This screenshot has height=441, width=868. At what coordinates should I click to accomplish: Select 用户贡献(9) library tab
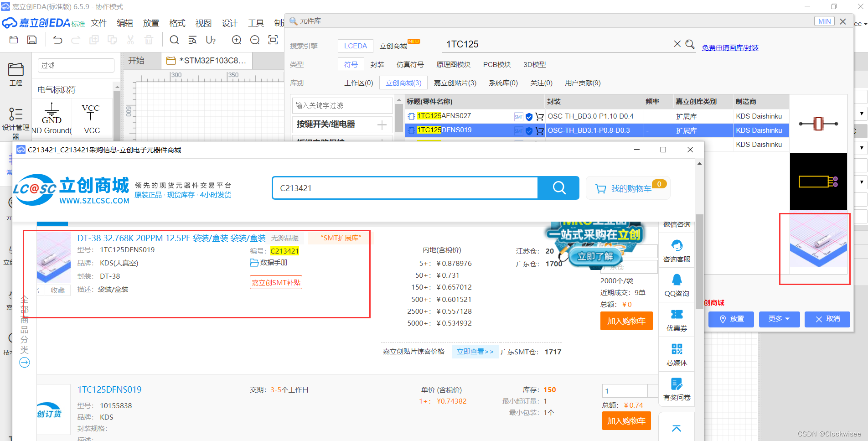(x=583, y=83)
